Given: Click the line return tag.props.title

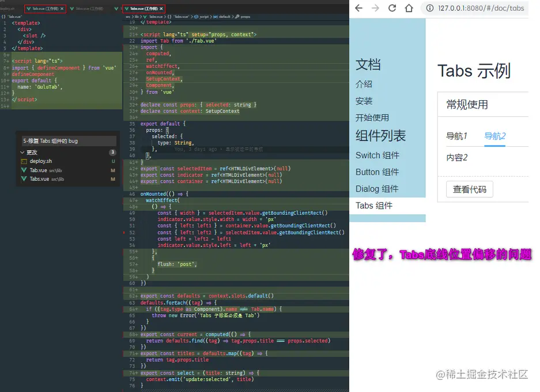Looking at the screenshot, I should 178,360.
